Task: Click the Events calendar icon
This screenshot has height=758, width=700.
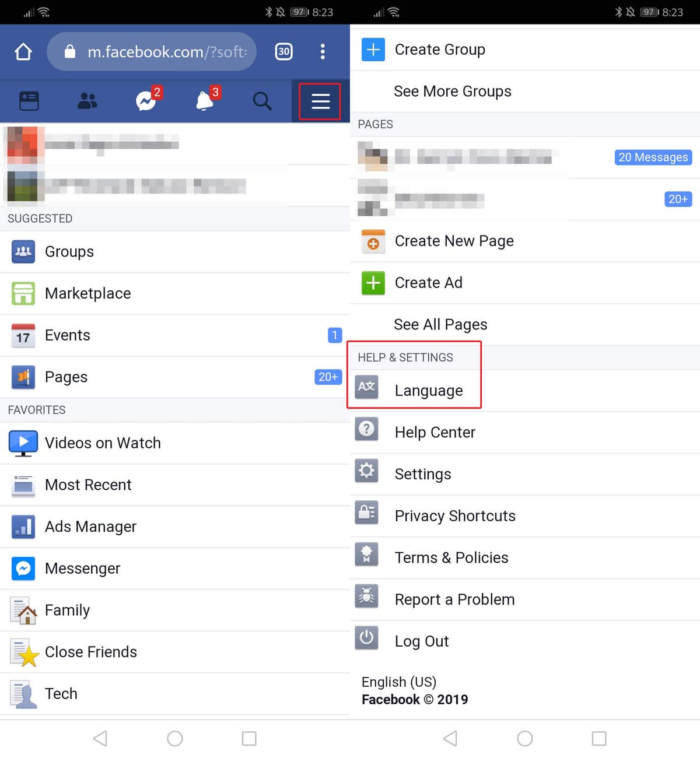Action: (23, 335)
